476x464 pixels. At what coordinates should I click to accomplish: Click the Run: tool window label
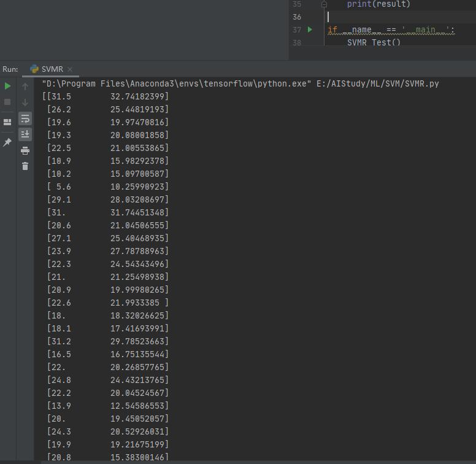click(10, 69)
